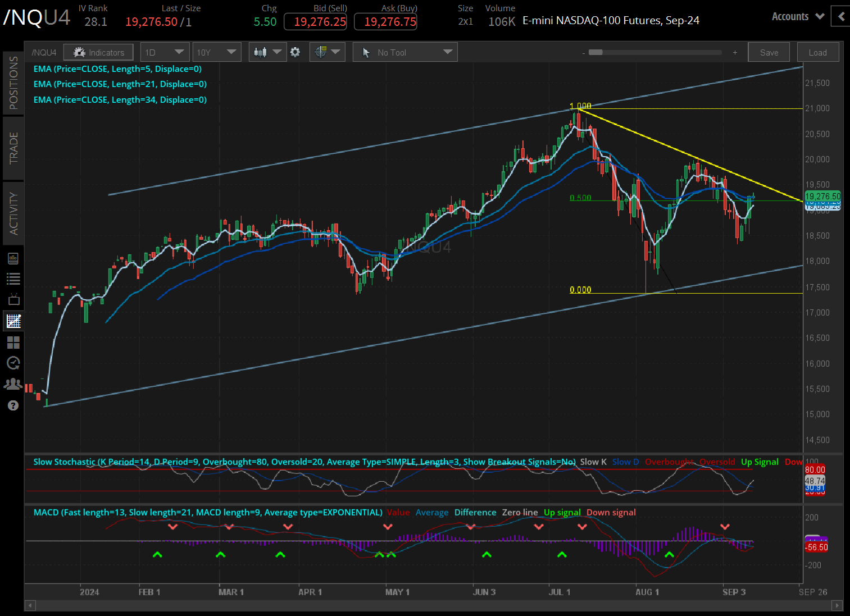Viewport: 850px width, 616px height.
Task: Open the No Tool drawing dropdown
Action: click(x=405, y=52)
